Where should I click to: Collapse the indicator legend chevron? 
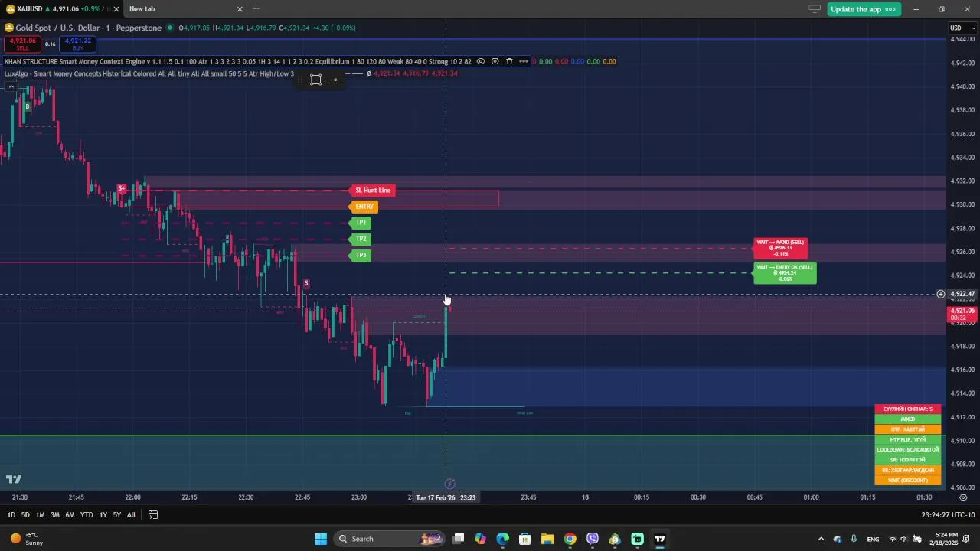coord(11,86)
